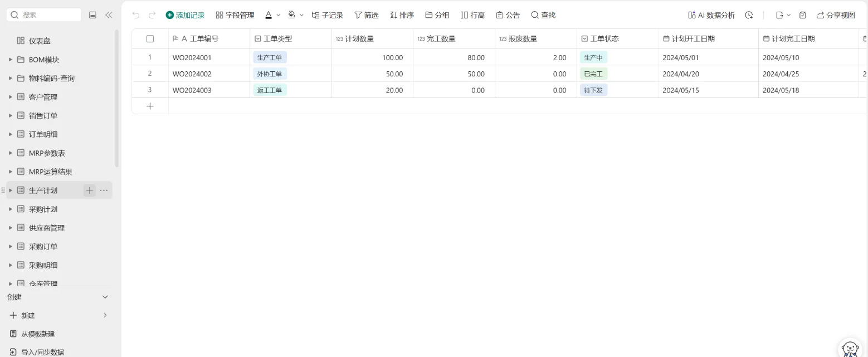Select row number 2

click(150, 74)
